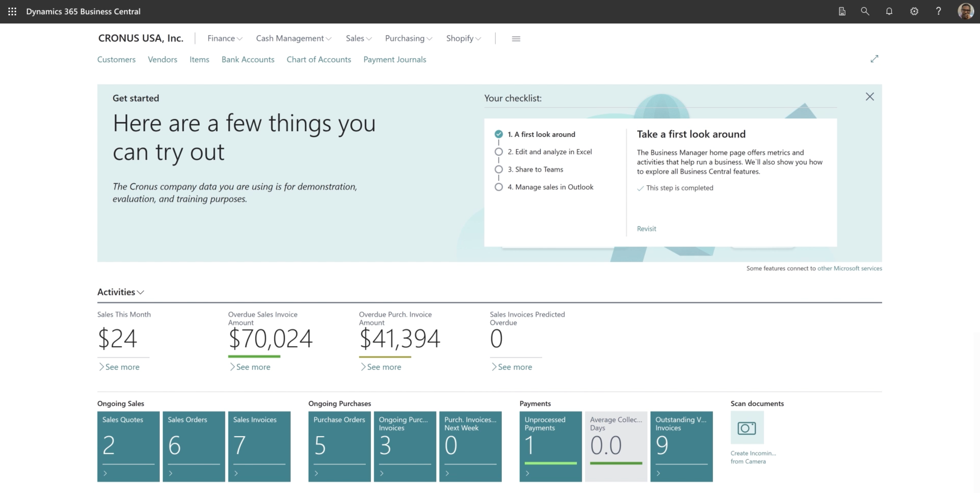Viewport: 980px width, 493px height.
Task: Open the Sales Quotes tile count 2
Action: pos(109,445)
